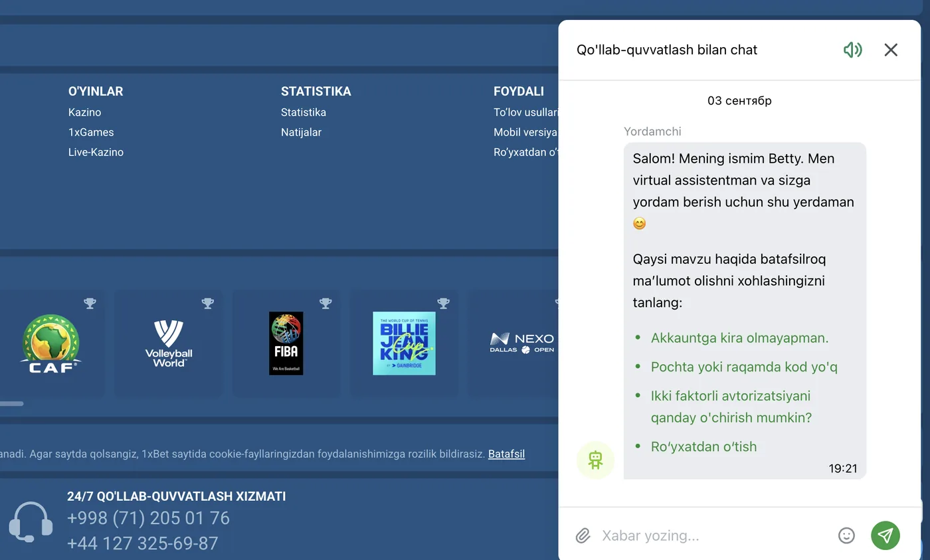Click the 'Batafsil' cookie policy link

pyautogui.click(x=506, y=454)
